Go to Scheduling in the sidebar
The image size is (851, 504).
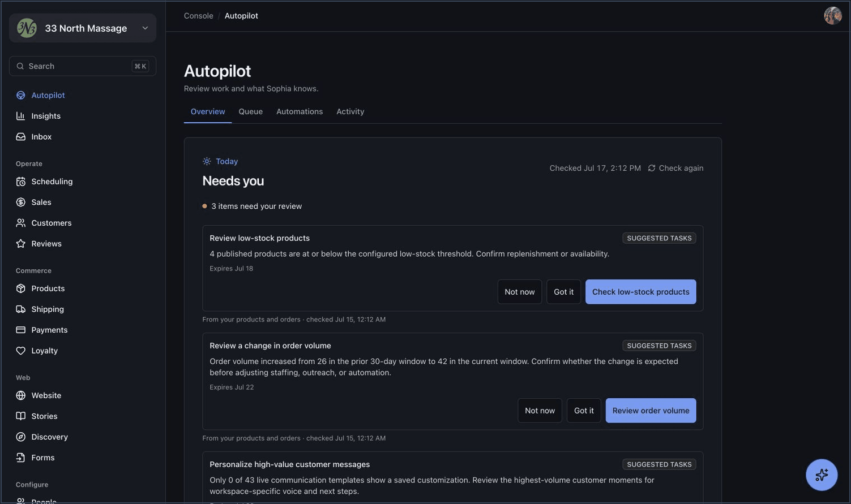(83, 182)
